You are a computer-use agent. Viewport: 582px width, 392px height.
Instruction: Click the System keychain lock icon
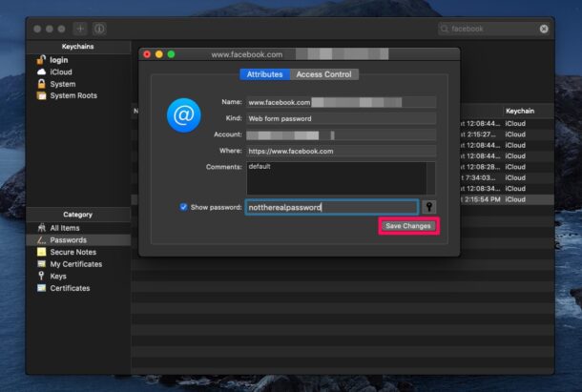point(42,84)
